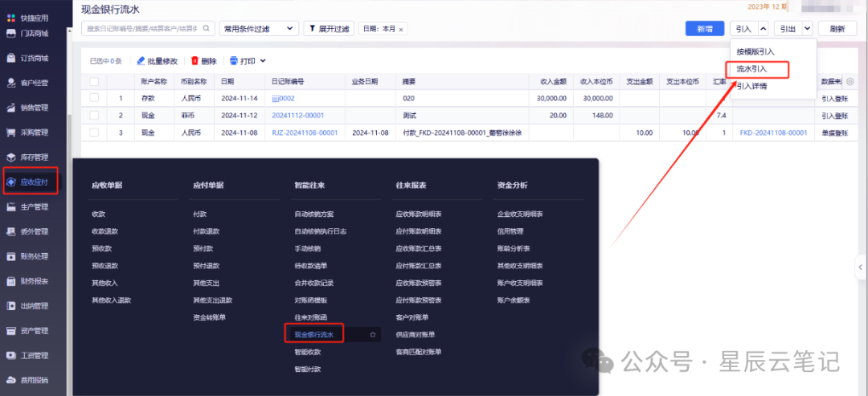
Task: Click the 应收应付 sidebar icon
Action: coord(11,182)
